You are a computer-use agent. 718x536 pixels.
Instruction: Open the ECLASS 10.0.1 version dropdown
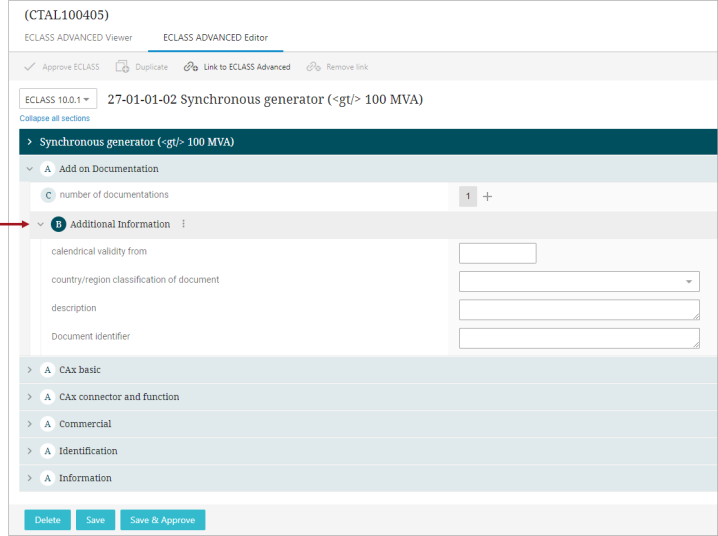point(58,99)
